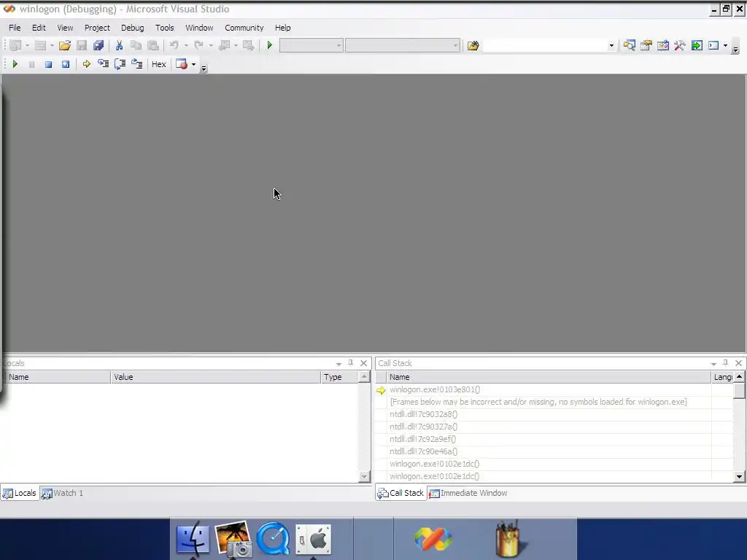Viewport: 747px width, 560px height.
Task: Click the Open File folder icon
Action: (65, 45)
